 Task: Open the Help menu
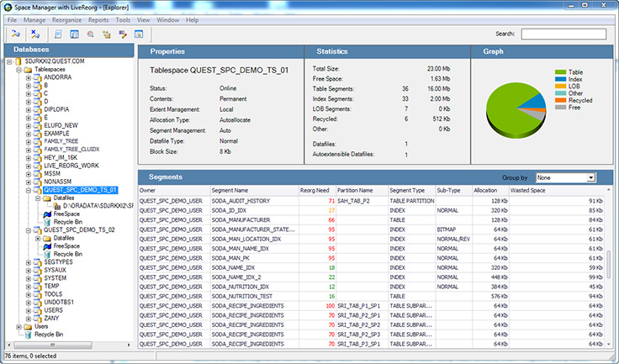click(193, 20)
